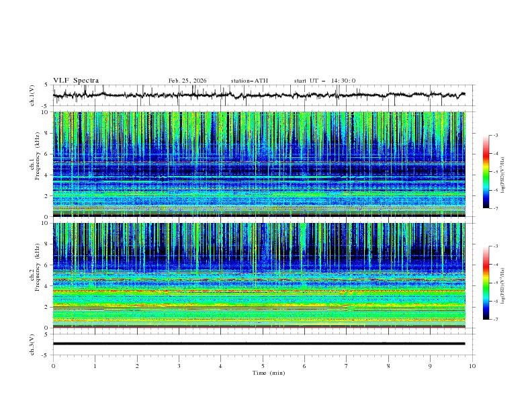Click the "ch.1(V)" axis label
Screen dimensions: 532x411
[x=32, y=95]
